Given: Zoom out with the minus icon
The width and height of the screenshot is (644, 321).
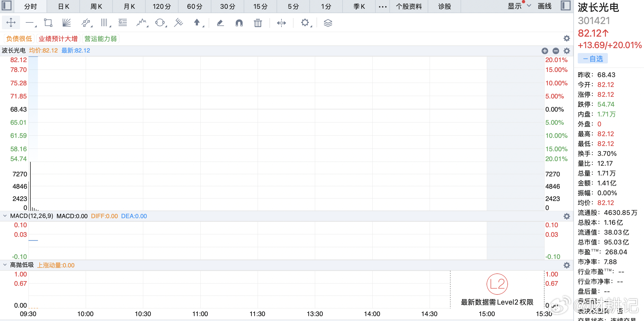Looking at the screenshot, I should pyautogui.click(x=556, y=51).
